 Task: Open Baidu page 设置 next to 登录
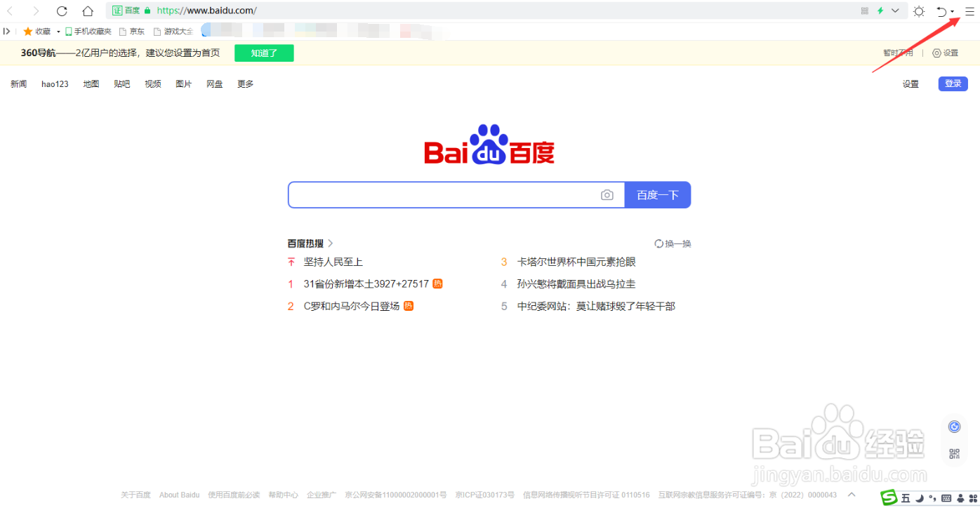pos(911,84)
